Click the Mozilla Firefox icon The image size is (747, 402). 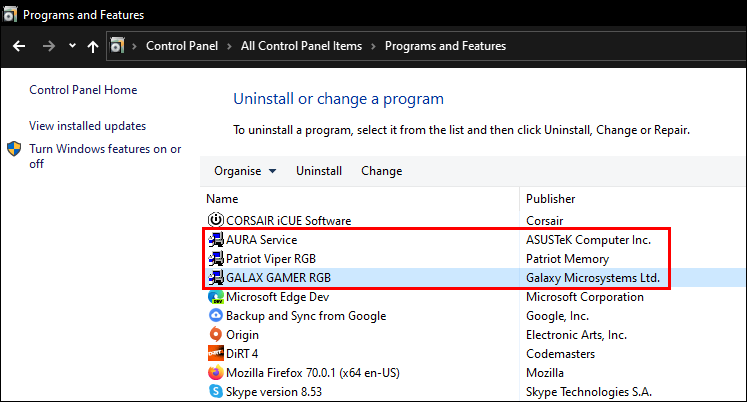click(x=216, y=372)
